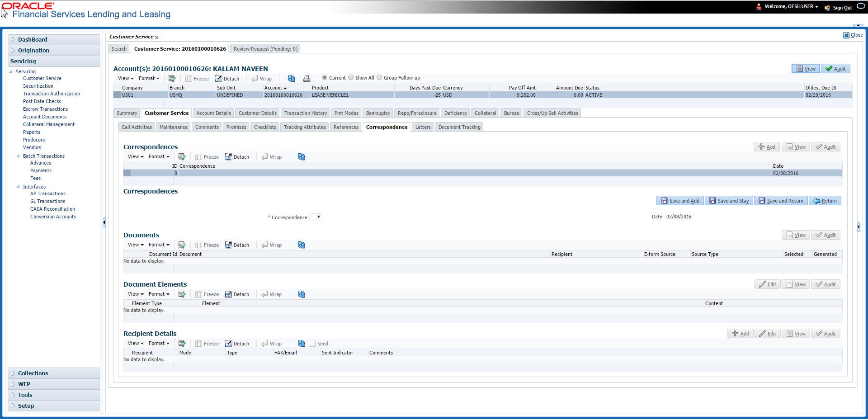Detach the Document Elements table
This screenshot has width=868, height=420.
(x=237, y=294)
